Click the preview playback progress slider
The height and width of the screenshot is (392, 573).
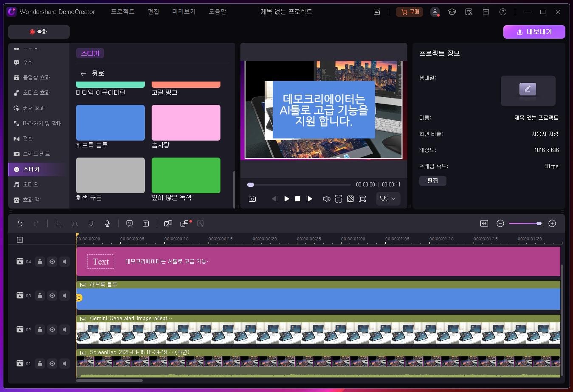pyautogui.click(x=299, y=185)
